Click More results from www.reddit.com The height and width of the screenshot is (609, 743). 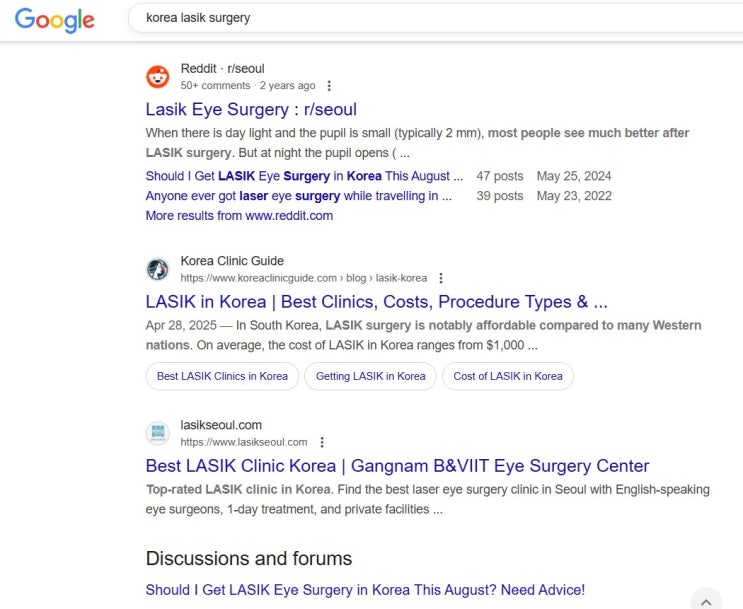click(x=239, y=216)
